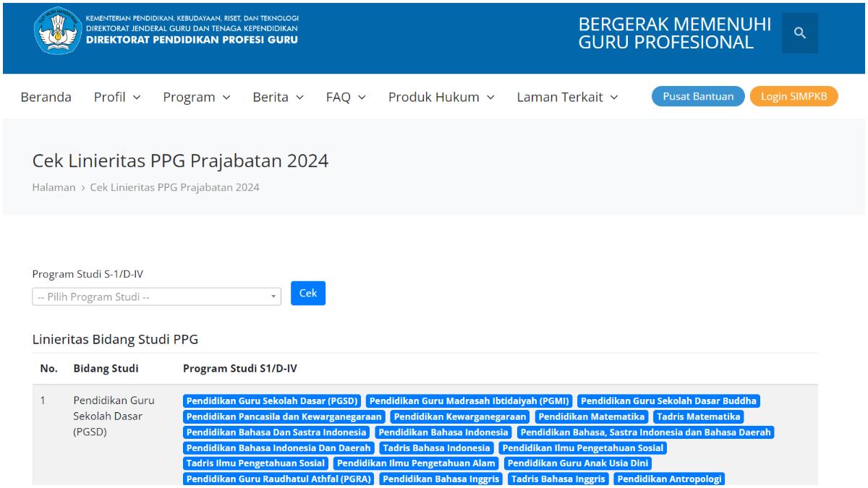Click the Kemendikbud logo in header

point(58,31)
